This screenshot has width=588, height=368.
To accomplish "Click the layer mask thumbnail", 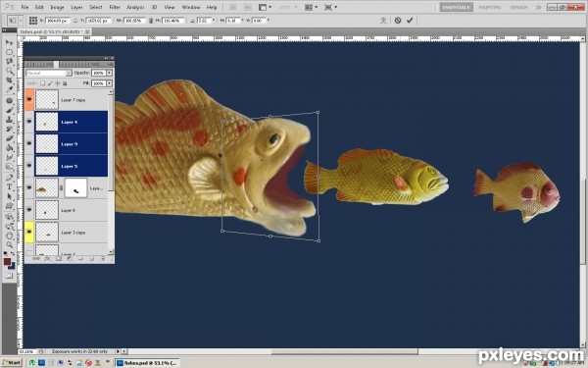I will pyautogui.click(x=76, y=187).
